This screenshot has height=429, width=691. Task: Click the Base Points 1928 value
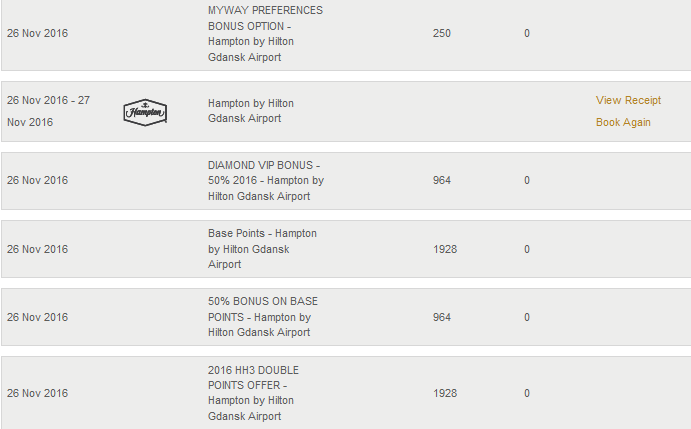tap(445, 250)
